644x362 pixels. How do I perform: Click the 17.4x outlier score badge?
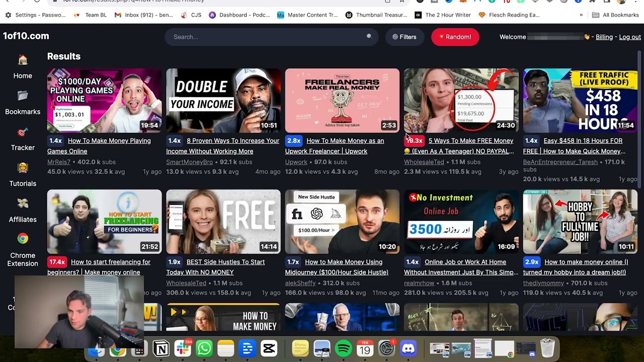pos(57,262)
